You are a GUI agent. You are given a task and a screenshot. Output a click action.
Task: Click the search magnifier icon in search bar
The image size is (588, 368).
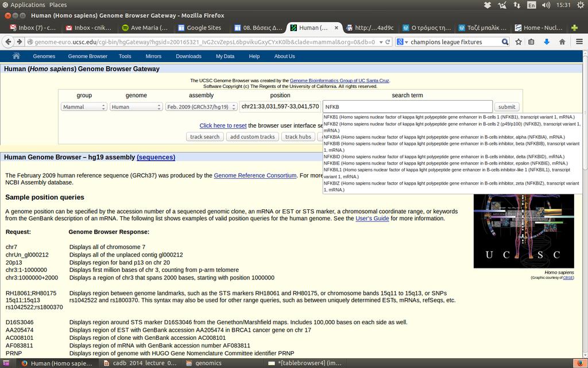[505, 42]
